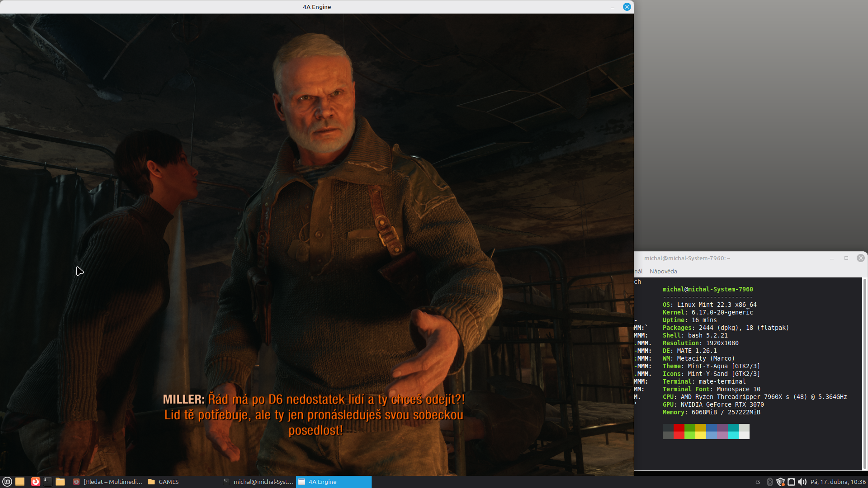868x488 pixels.
Task: Launch Firefox from the panel
Action: tap(35, 482)
